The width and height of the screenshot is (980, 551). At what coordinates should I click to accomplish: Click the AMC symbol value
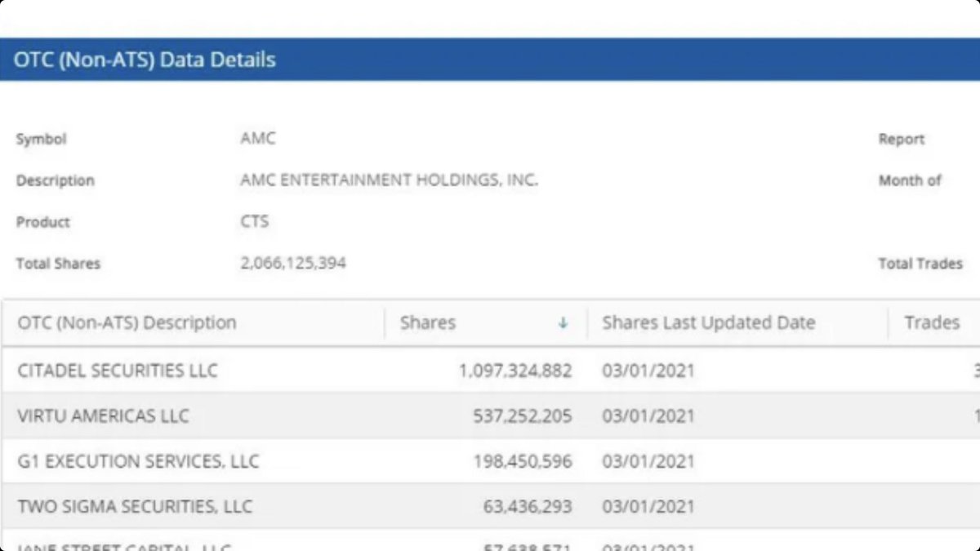pos(257,139)
